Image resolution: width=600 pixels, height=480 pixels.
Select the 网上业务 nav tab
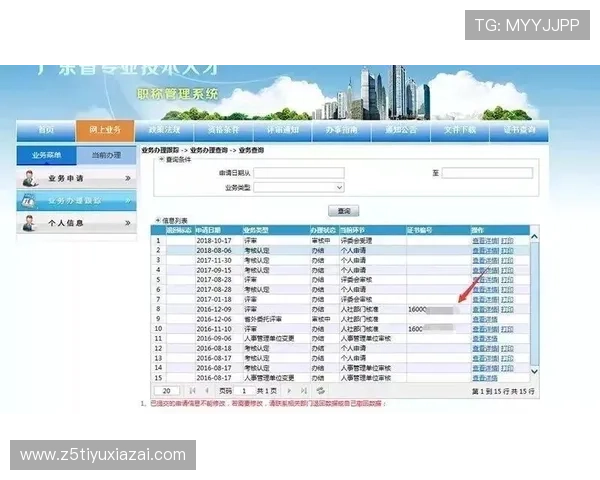105,130
